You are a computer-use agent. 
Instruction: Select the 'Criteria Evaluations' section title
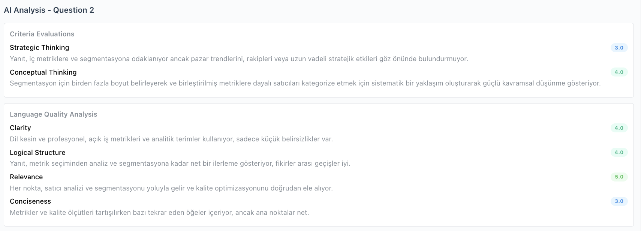[42, 34]
